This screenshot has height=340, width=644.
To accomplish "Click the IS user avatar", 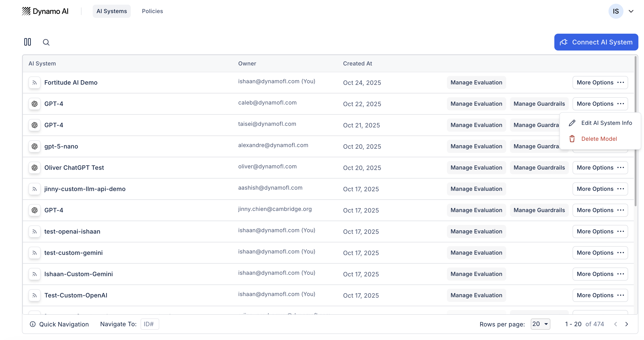I will [616, 11].
